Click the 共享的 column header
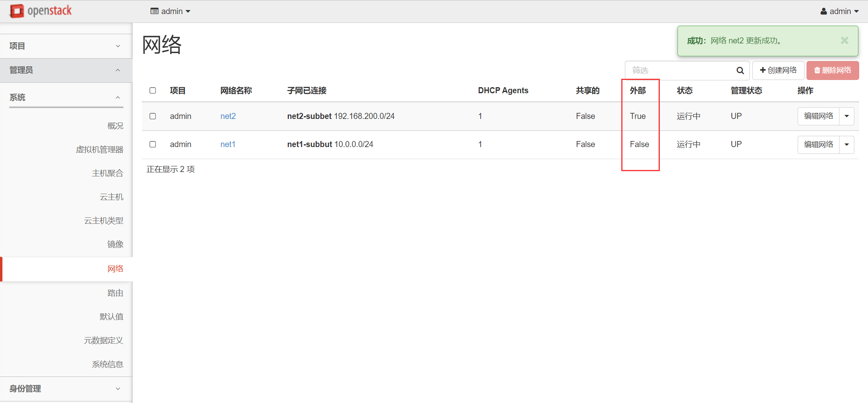This screenshot has height=403, width=868. click(x=588, y=90)
